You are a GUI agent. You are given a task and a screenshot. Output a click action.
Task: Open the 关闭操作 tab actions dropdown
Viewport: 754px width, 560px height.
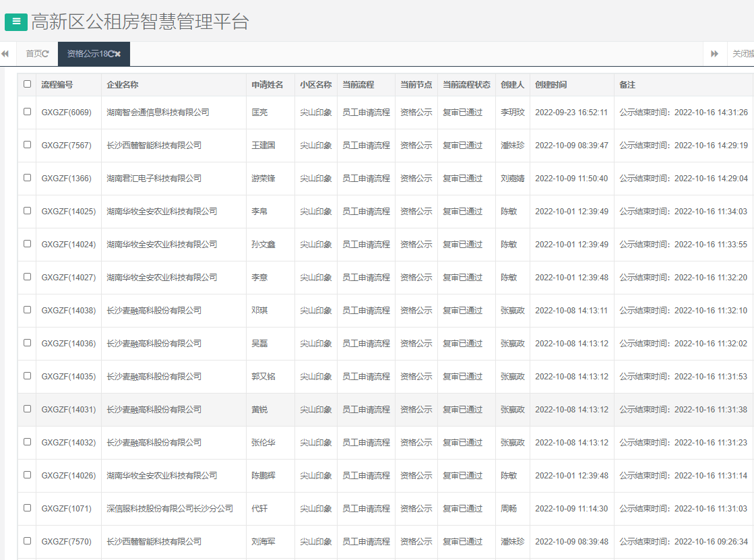[x=742, y=54]
